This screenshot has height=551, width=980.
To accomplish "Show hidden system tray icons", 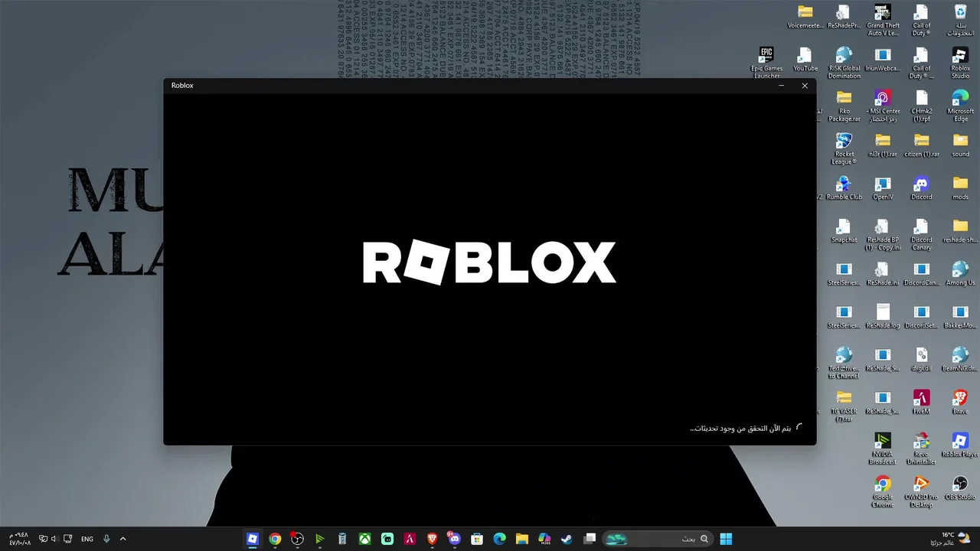I will coord(122,539).
